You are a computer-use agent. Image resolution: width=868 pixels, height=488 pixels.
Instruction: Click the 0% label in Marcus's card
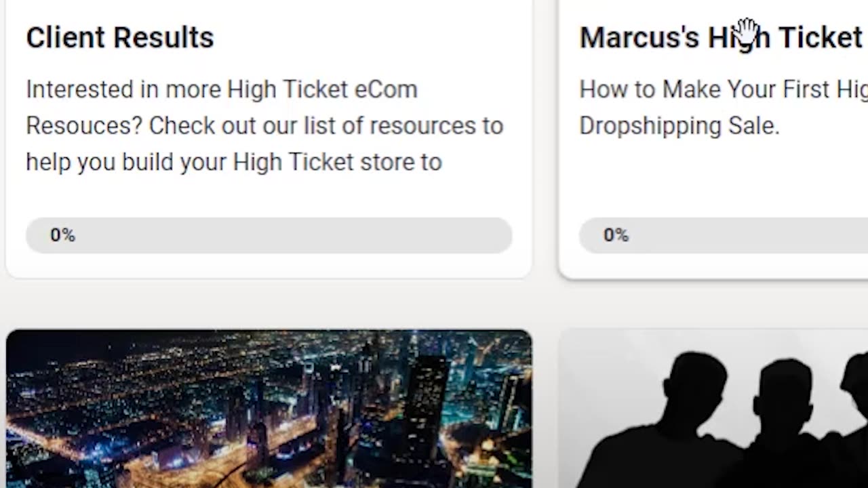[x=616, y=235]
